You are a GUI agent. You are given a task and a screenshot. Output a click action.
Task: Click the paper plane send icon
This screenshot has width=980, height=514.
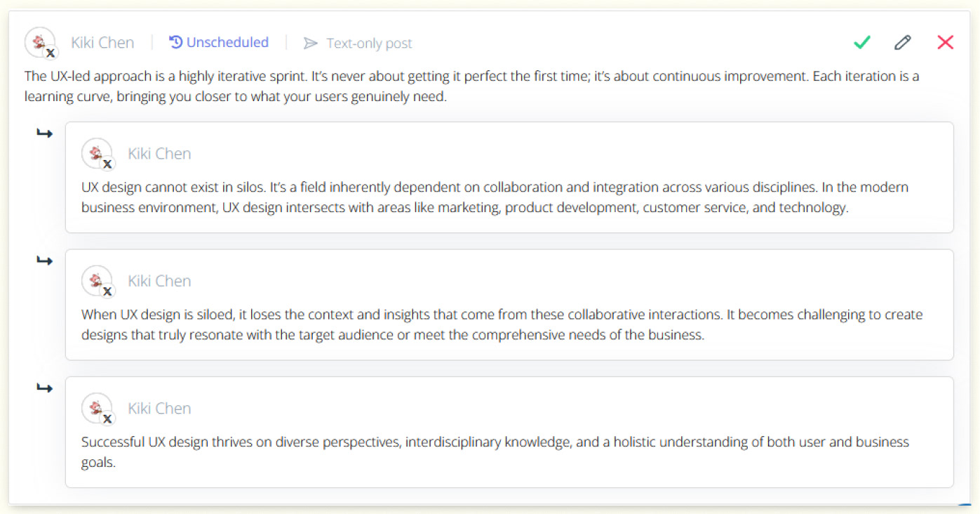pos(310,44)
